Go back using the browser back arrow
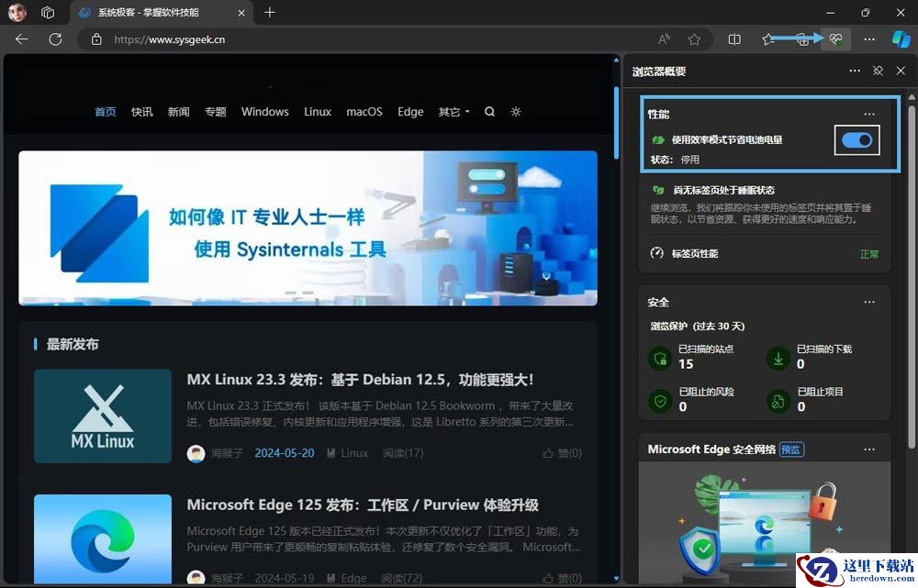Image resolution: width=918 pixels, height=588 pixels. [x=22, y=39]
